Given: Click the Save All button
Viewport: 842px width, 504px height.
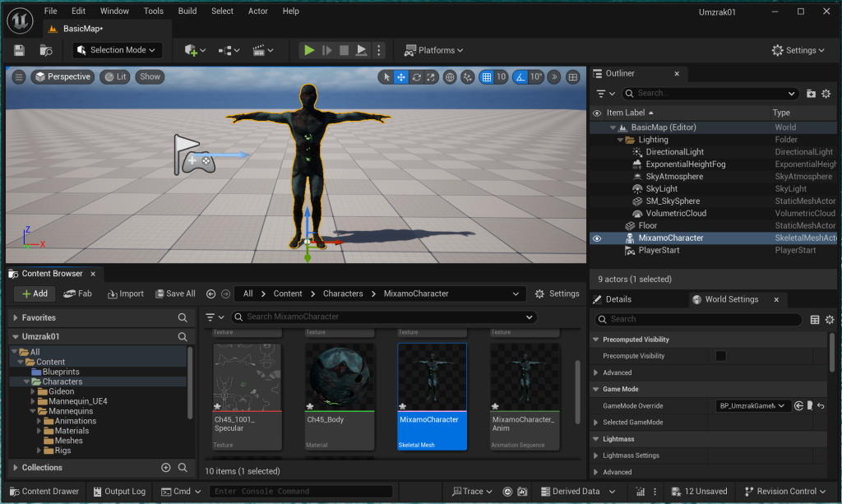Looking at the screenshot, I should 175,294.
